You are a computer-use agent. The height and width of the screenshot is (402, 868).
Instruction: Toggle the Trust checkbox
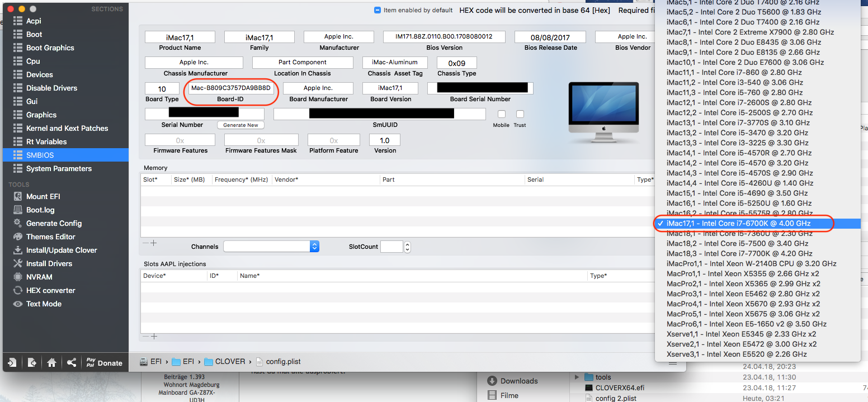[x=520, y=114]
